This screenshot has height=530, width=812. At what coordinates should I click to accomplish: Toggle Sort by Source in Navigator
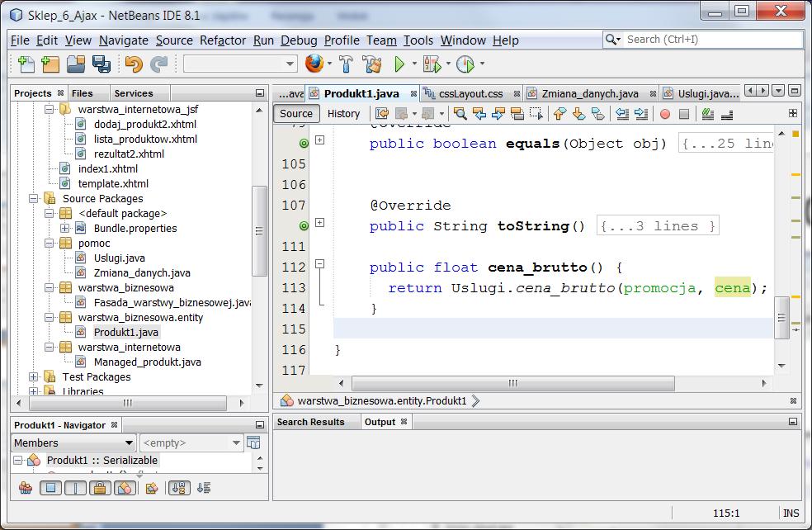pos(205,488)
